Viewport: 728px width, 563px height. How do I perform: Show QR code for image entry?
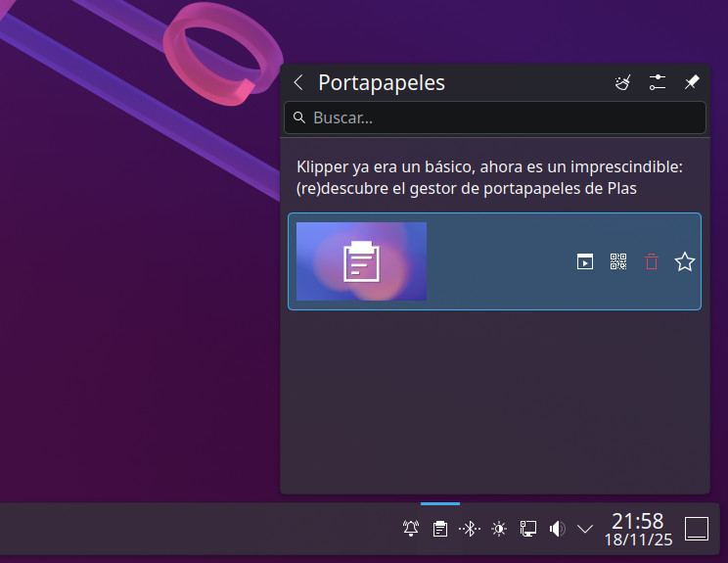pos(617,261)
